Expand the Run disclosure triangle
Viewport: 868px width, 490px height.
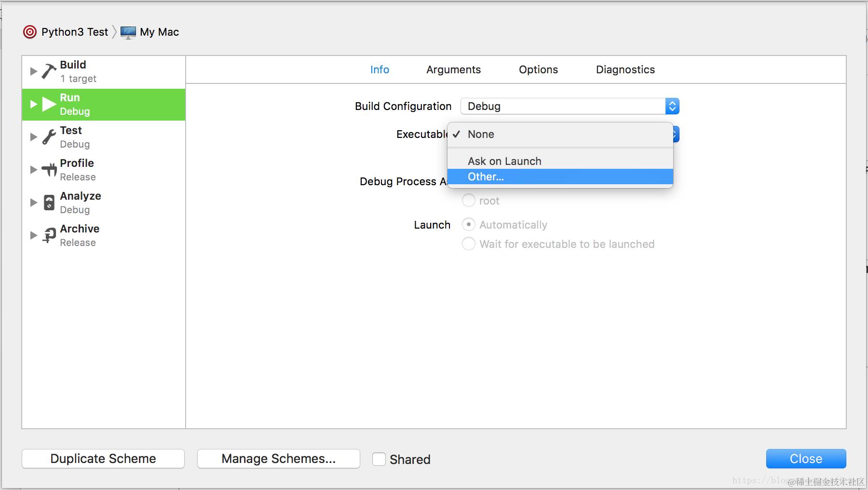pos(34,104)
